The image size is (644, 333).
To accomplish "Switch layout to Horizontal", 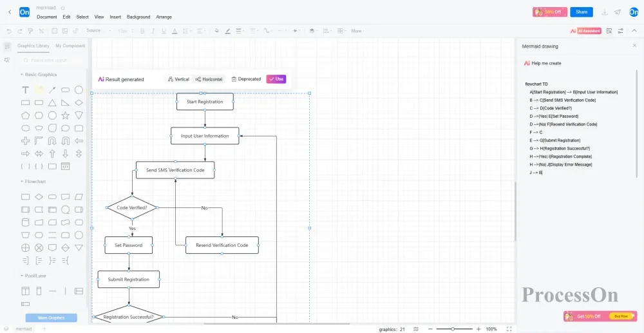I will [209, 79].
